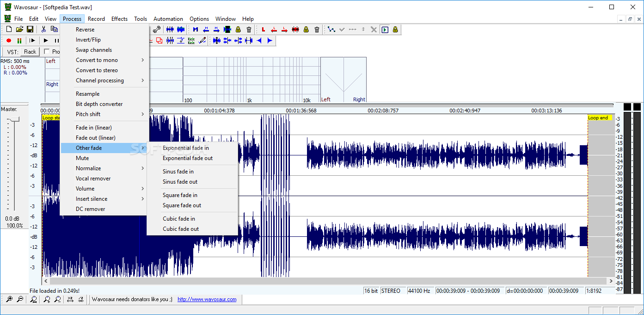This screenshot has height=315, width=644.
Task: Delete markers using the first trash can icon
Action: (x=249, y=29)
